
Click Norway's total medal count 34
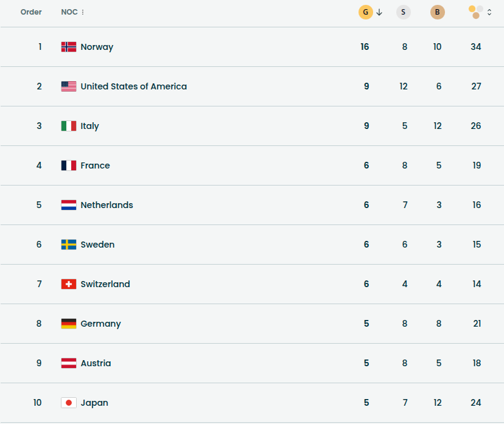point(476,47)
